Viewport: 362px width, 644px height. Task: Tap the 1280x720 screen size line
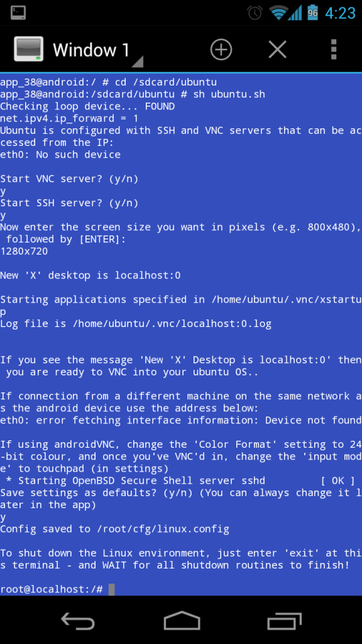pyautogui.click(x=24, y=251)
